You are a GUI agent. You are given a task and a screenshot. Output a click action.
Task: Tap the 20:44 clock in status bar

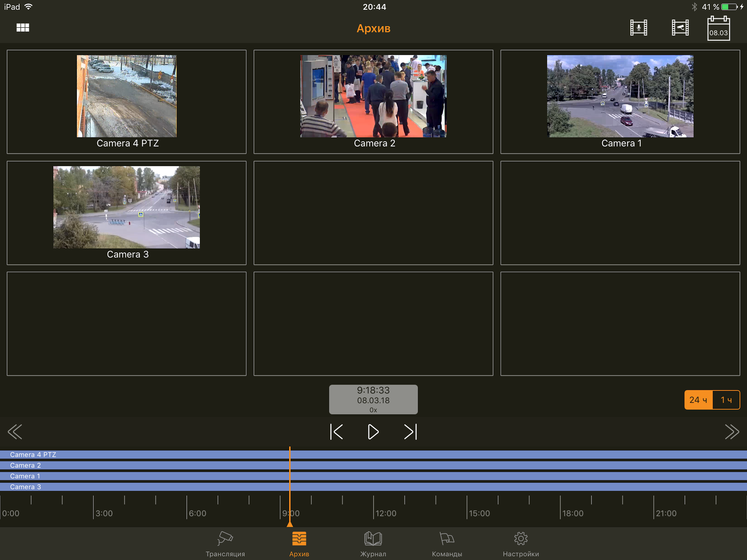click(374, 7)
